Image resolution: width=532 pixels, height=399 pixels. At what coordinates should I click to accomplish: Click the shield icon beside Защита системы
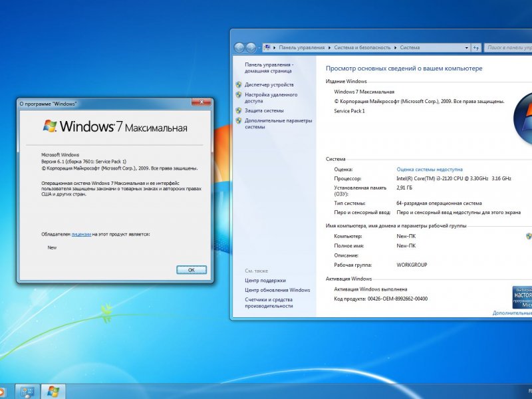point(239,110)
